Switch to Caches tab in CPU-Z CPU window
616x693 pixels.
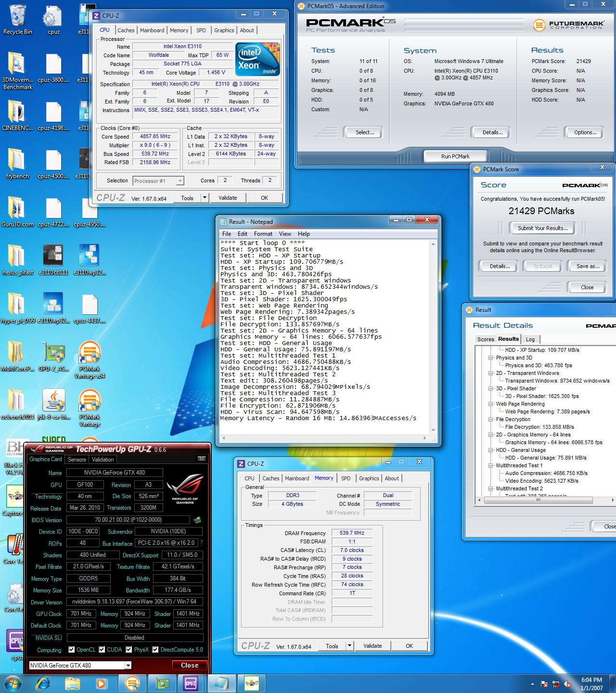126,30
